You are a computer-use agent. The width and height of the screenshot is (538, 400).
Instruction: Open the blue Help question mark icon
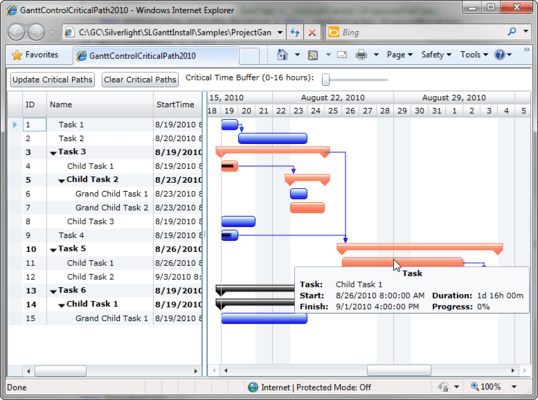coord(500,55)
